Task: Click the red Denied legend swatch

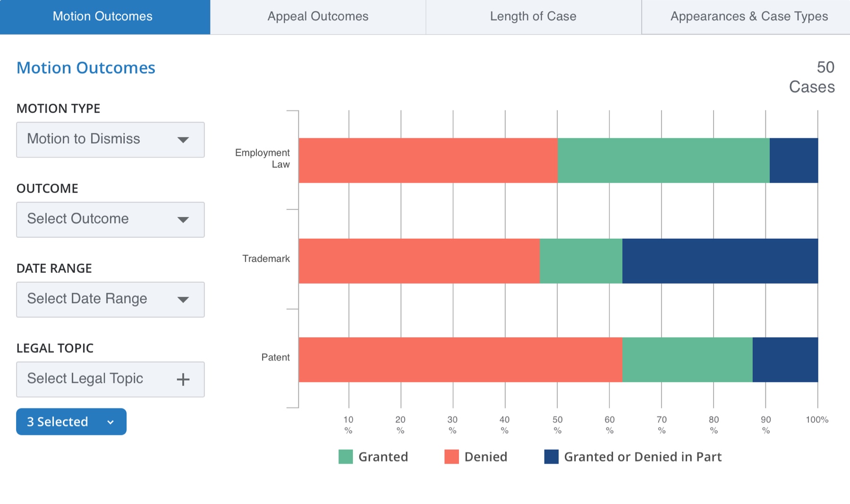Action: (451, 457)
